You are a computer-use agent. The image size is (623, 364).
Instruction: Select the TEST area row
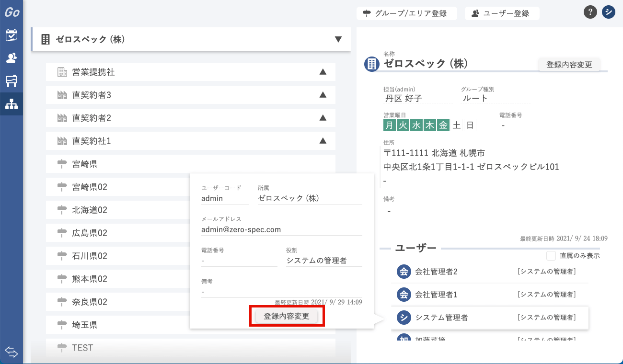(x=191, y=348)
